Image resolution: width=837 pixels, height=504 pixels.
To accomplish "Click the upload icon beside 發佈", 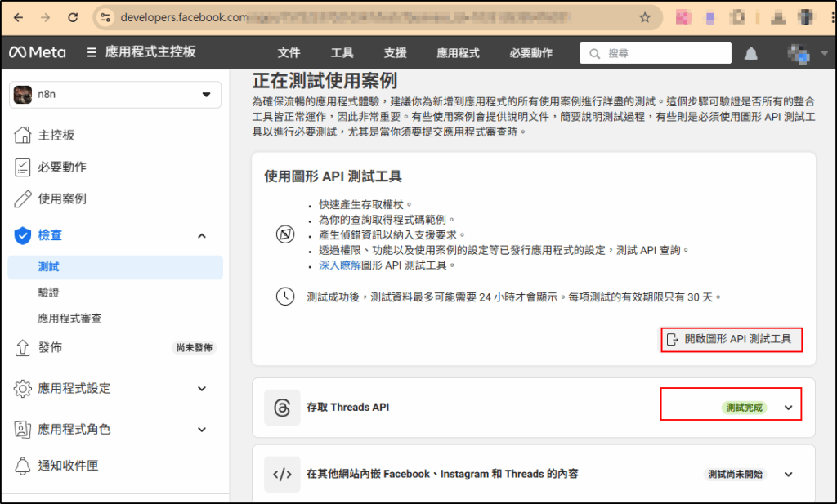I will tap(22, 348).
